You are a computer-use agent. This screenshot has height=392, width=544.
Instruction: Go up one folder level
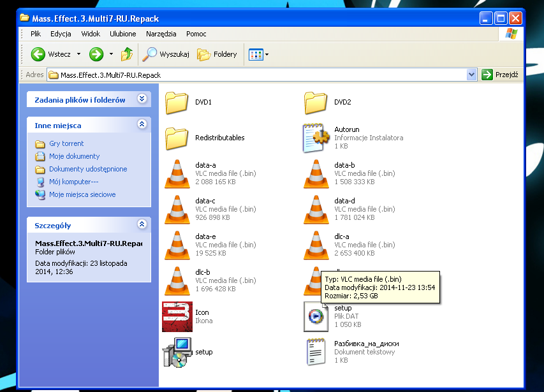127,54
